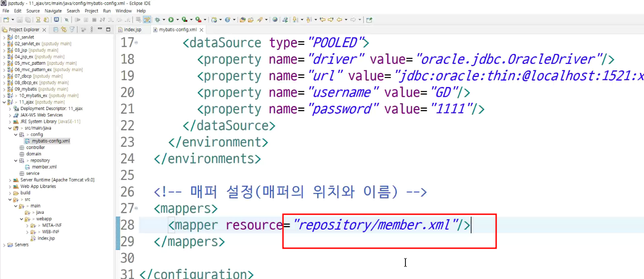
Task: Minimize the Project Explorer panel
Action: coord(100,29)
